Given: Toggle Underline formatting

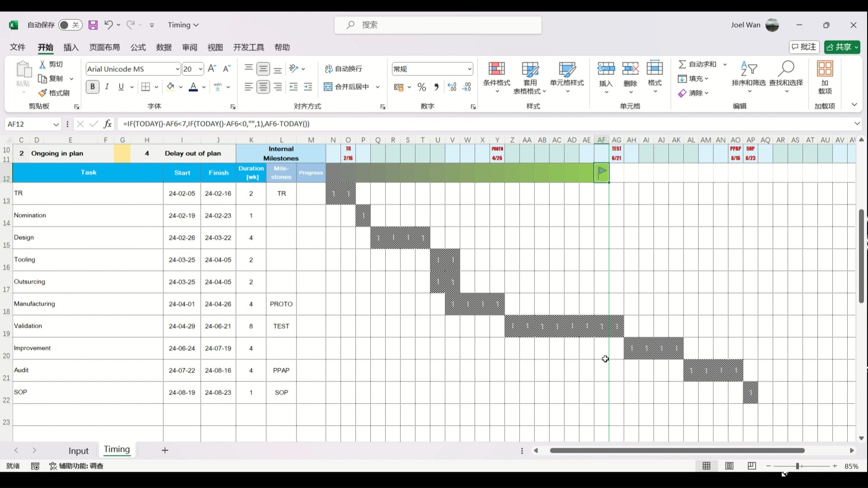Looking at the screenshot, I should tap(121, 87).
